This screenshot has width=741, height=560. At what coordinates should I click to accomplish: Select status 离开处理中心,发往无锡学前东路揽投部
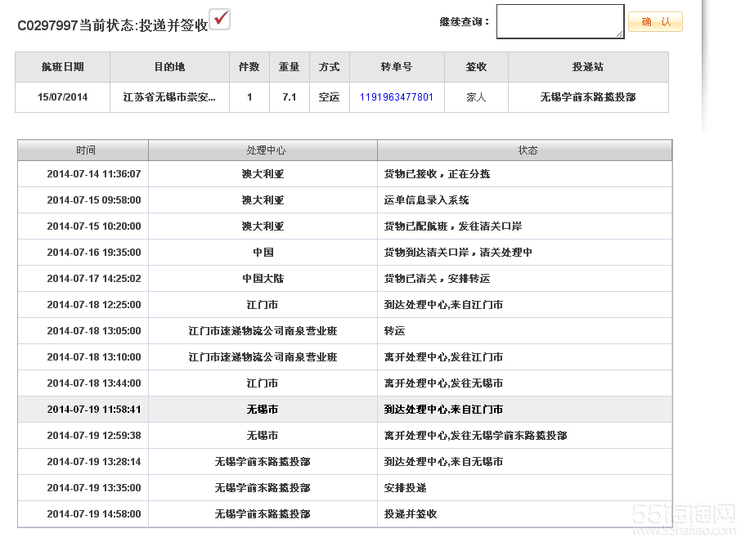[475, 436]
